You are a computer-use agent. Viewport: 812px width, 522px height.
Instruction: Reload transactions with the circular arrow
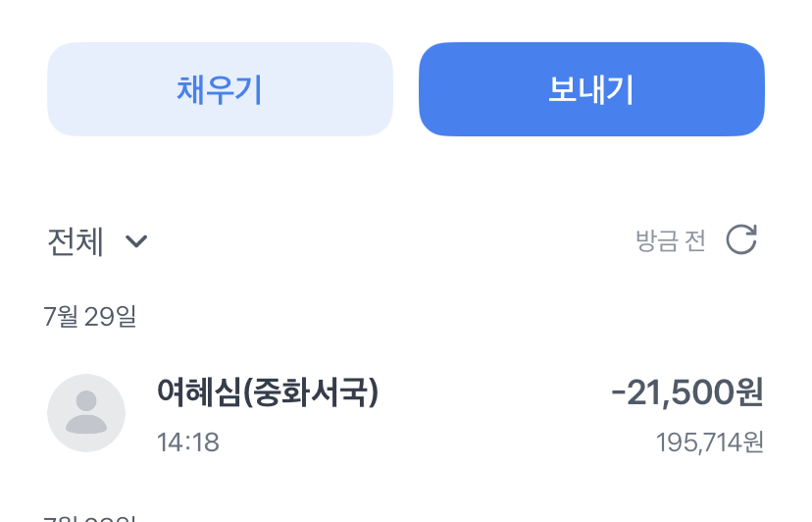pyautogui.click(x=741, y=239)
